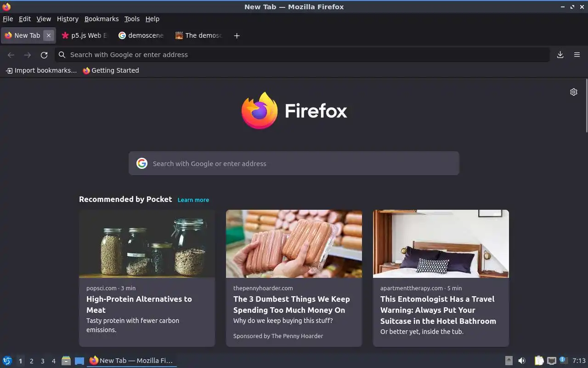Switch to workspace 3 in taskbar
The image size is (588, 368).
43,361
